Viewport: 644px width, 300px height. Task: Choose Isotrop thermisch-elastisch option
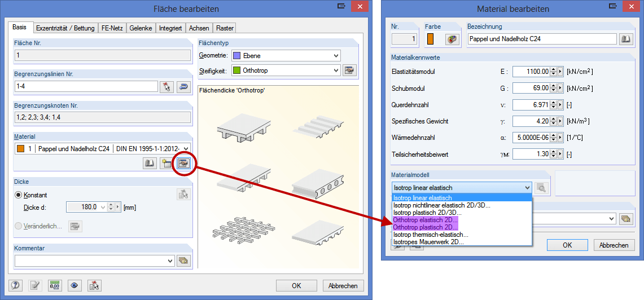[462, 235]
